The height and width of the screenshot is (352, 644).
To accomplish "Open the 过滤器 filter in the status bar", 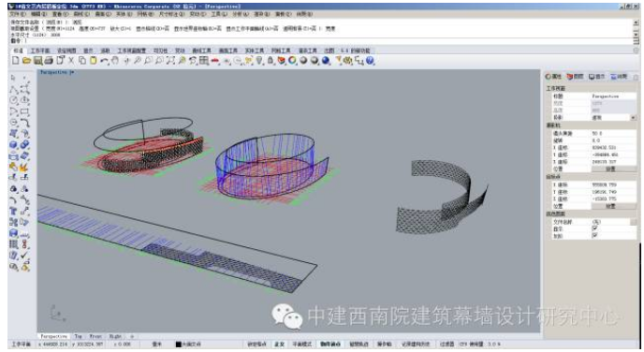I will coord(446,345).
